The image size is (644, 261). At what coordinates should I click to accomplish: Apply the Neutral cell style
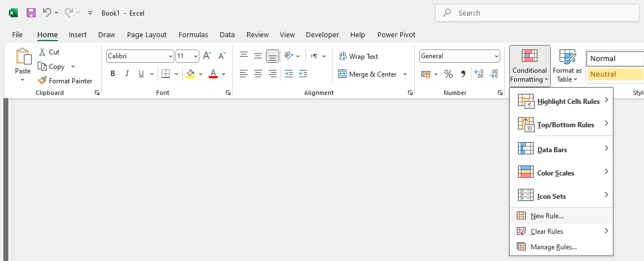(x=615, y=74)
